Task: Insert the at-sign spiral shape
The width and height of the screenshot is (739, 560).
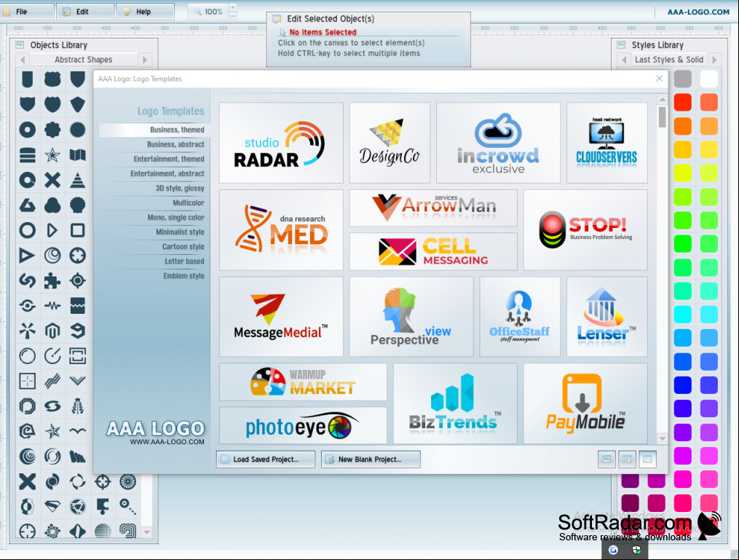Action: pos(27,430)
